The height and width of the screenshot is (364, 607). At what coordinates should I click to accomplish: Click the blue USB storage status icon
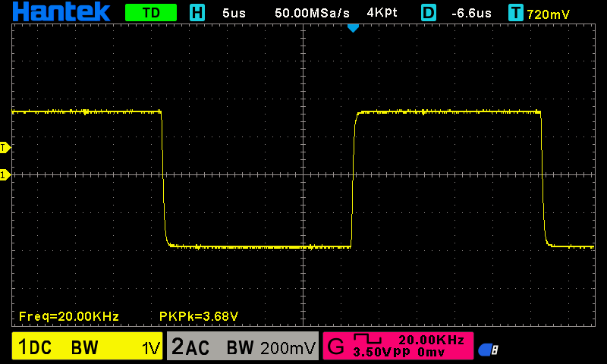(488, 350)
